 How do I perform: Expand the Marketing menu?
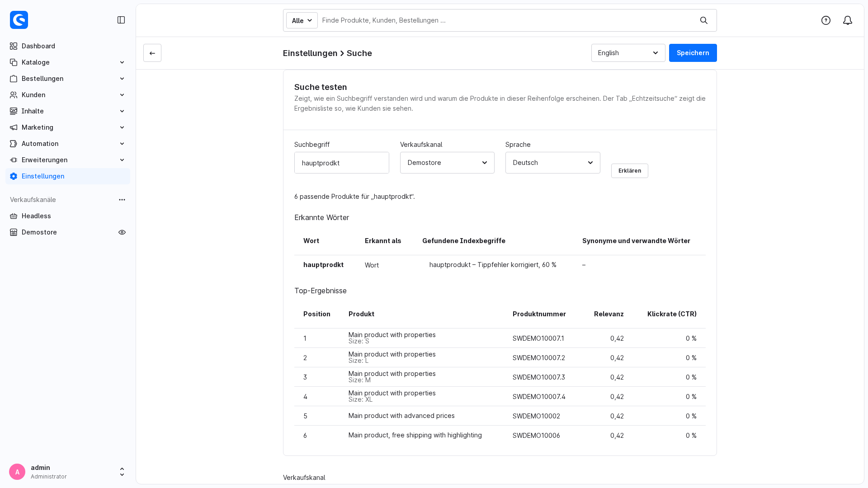[68, 127]
